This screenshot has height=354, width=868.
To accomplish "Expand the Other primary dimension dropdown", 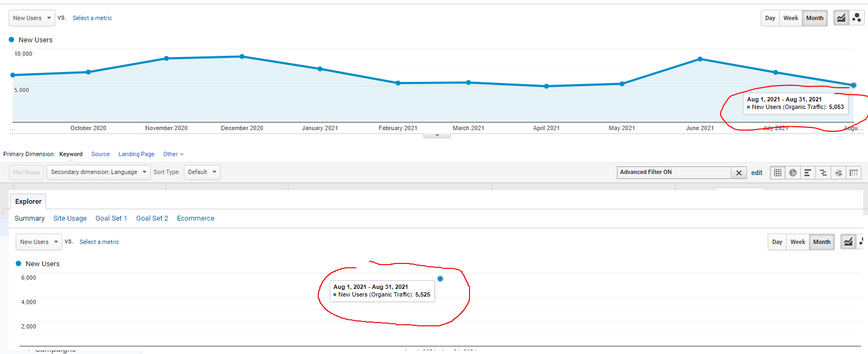I will click(x=173, y=155).
